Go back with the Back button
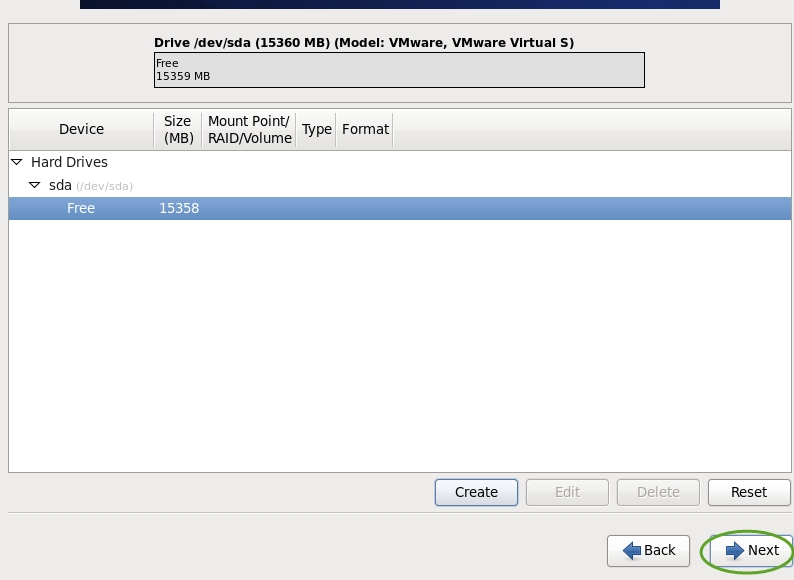Viewport: 794px width, 580px height. tap(648, 551)
